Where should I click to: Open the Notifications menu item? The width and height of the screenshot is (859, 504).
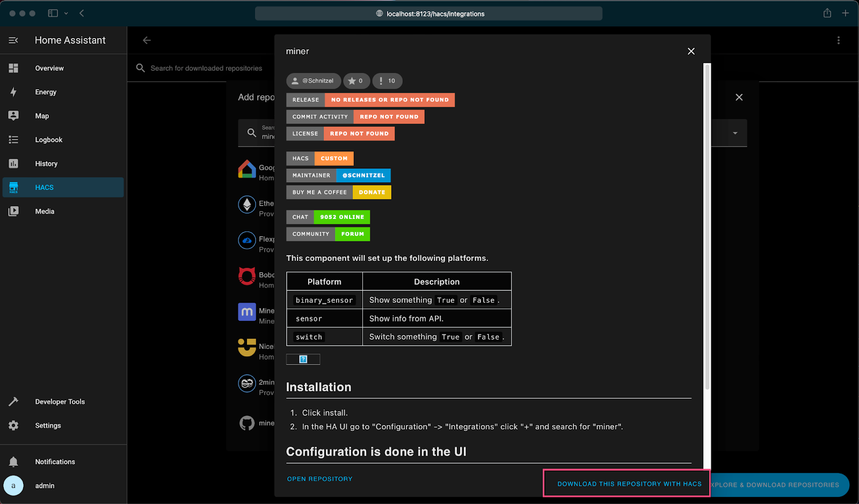(63, 462)
